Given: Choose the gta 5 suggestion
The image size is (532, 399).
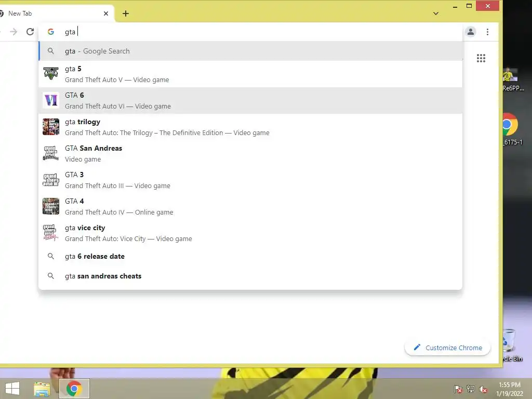Looking at the screenshot, I should tap(251, 74).
